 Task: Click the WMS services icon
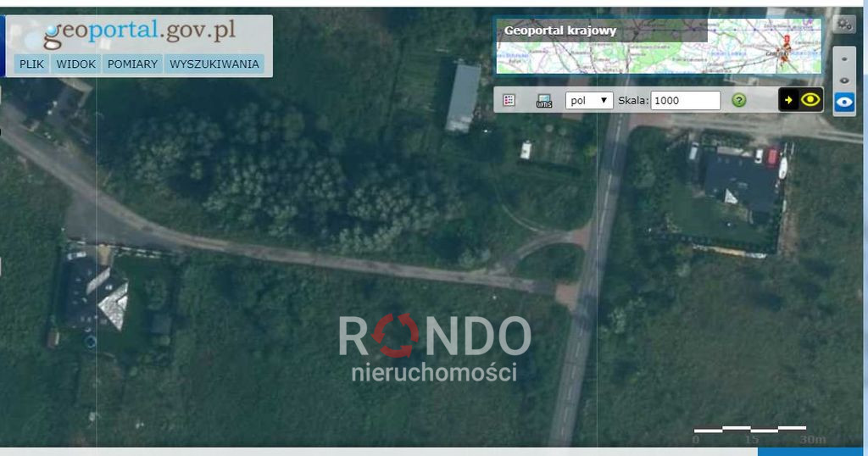click(544, 101)
